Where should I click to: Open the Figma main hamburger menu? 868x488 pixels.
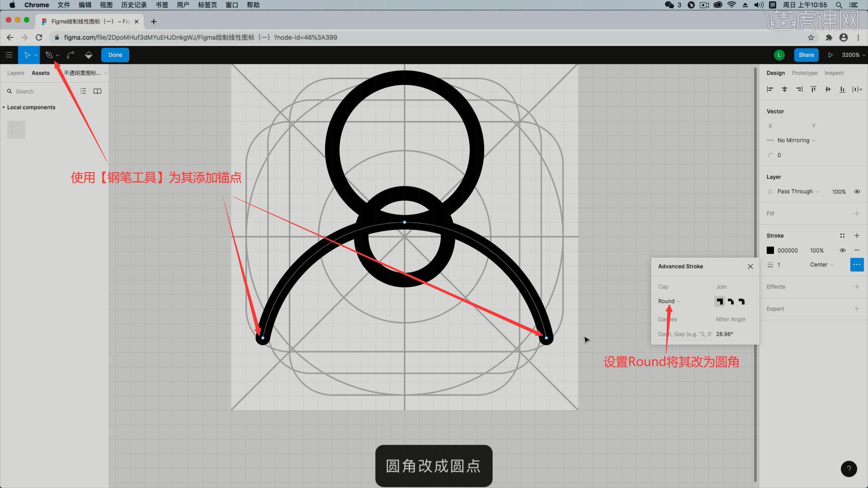pos(9,55)
